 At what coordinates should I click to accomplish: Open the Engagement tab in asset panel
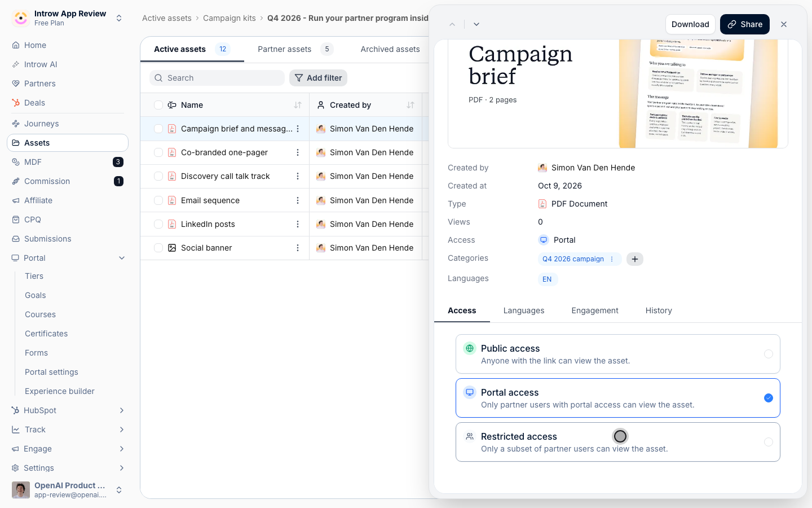[x=595, y=310]
